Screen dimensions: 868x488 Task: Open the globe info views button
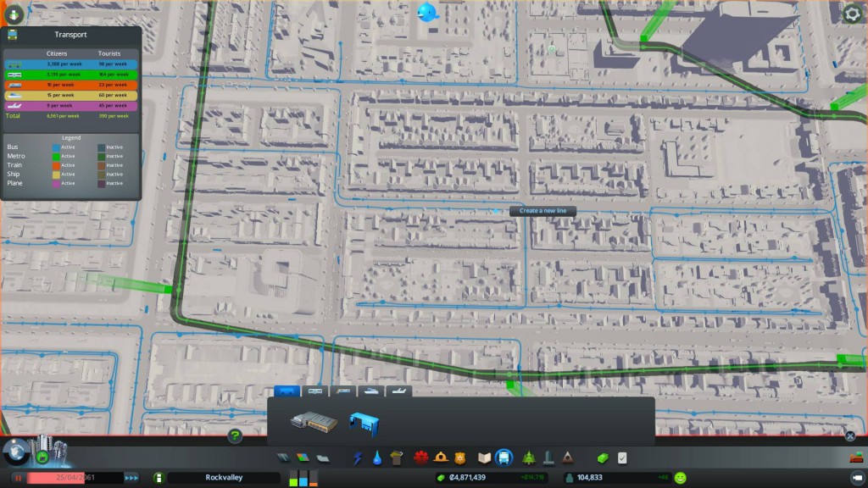point(16,451)
